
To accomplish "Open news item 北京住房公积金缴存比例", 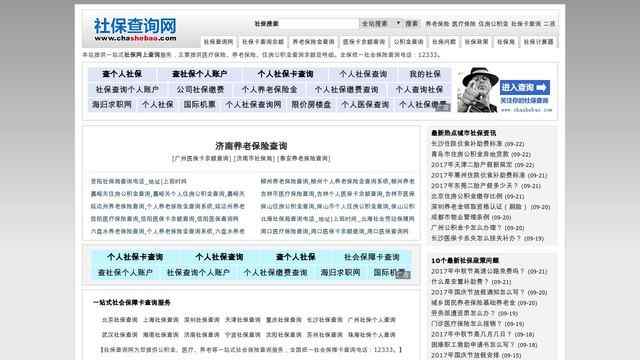I will [x=467, y=196].
